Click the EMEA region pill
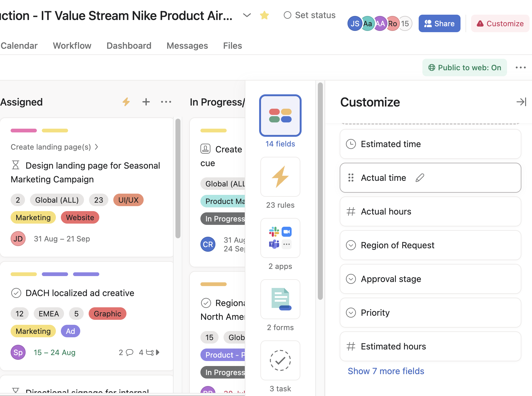The image size is (532, 396). coord(49,314)
